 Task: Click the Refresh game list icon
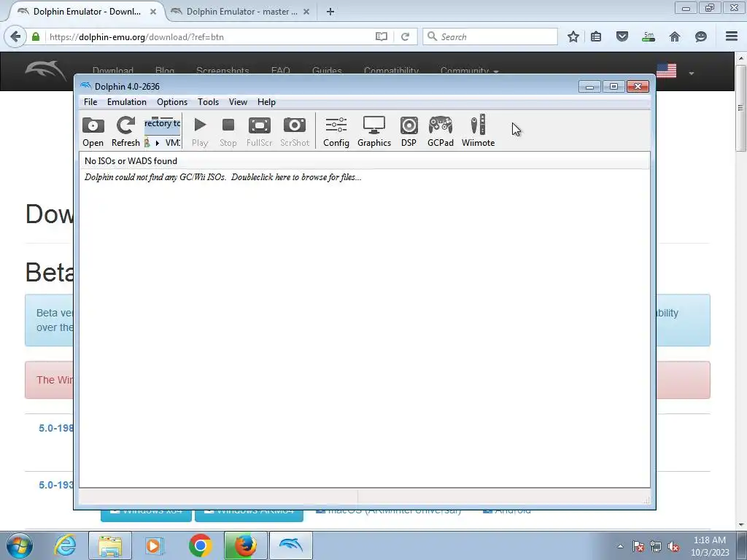[125, 131]
